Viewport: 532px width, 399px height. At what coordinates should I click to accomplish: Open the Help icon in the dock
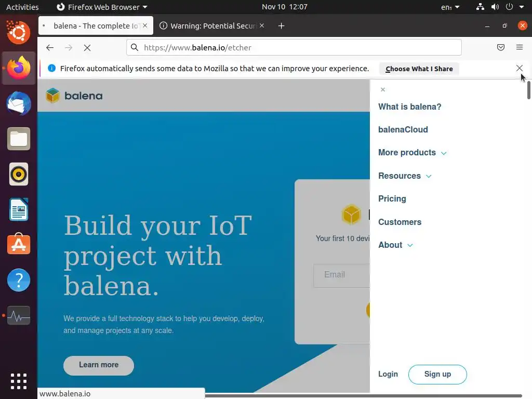(19, 280)
